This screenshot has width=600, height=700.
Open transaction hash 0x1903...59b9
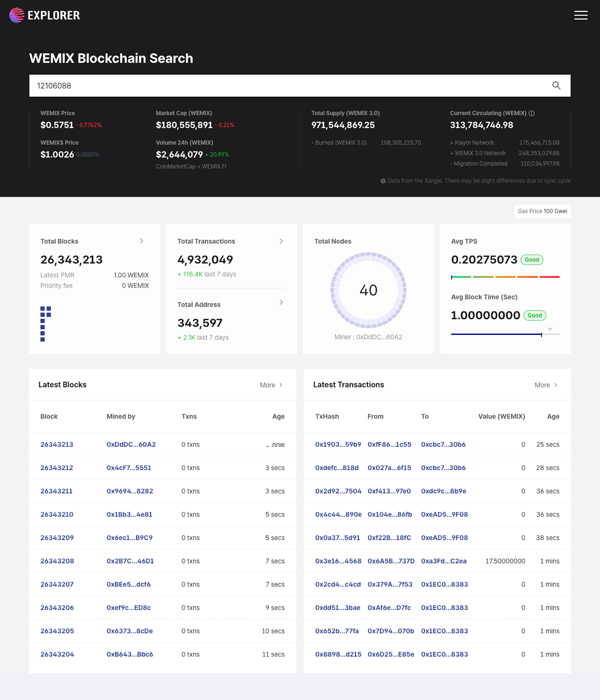coord(338,444)
